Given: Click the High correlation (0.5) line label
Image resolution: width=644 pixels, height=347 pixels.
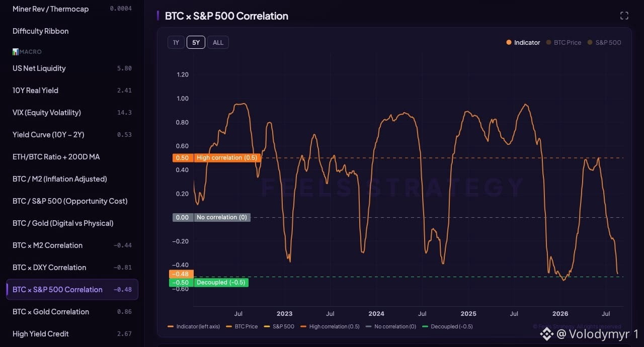Looking at the screenshot, I should click(x=227, y=158).
